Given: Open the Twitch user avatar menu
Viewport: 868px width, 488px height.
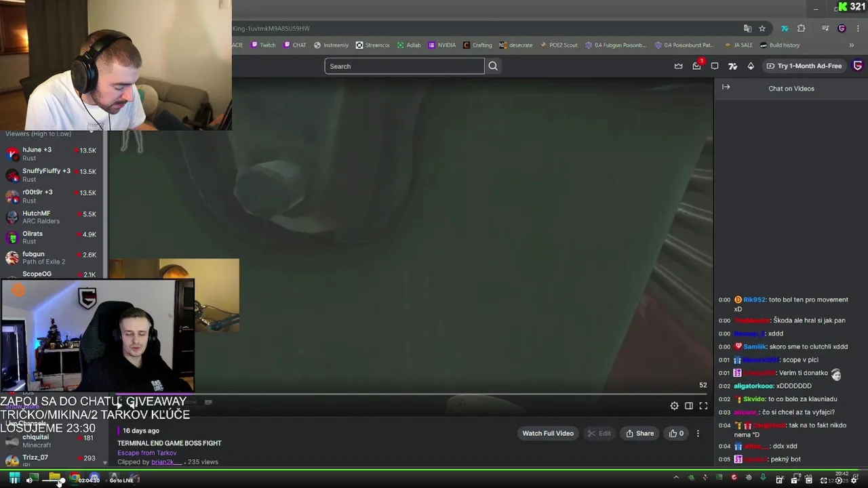Looking at the screenshot, I should [x=858, y=66].
